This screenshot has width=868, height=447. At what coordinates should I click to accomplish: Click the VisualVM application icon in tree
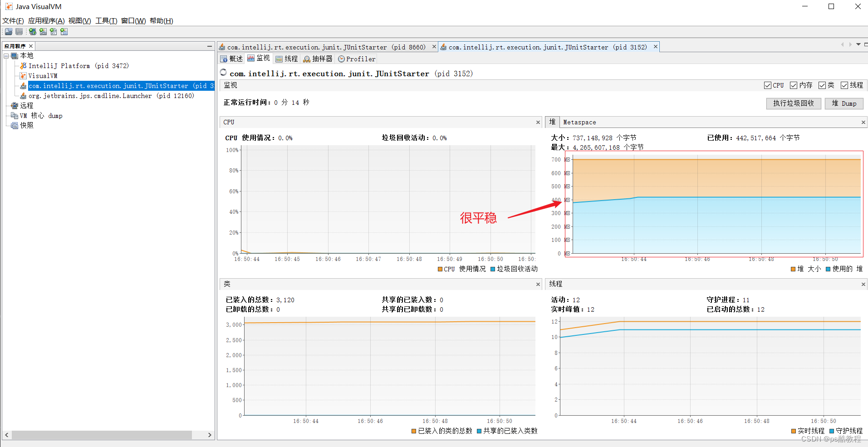(23, 76)
